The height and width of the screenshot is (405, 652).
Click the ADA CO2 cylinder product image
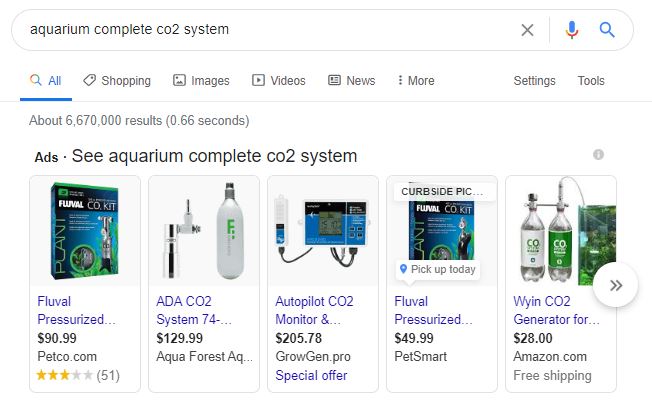204,232
